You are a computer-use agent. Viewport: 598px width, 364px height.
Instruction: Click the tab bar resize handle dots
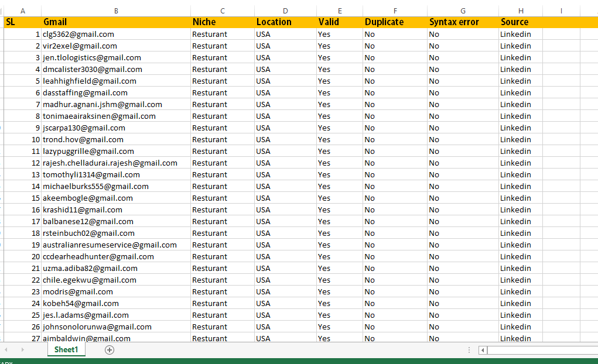coord(469,350)
